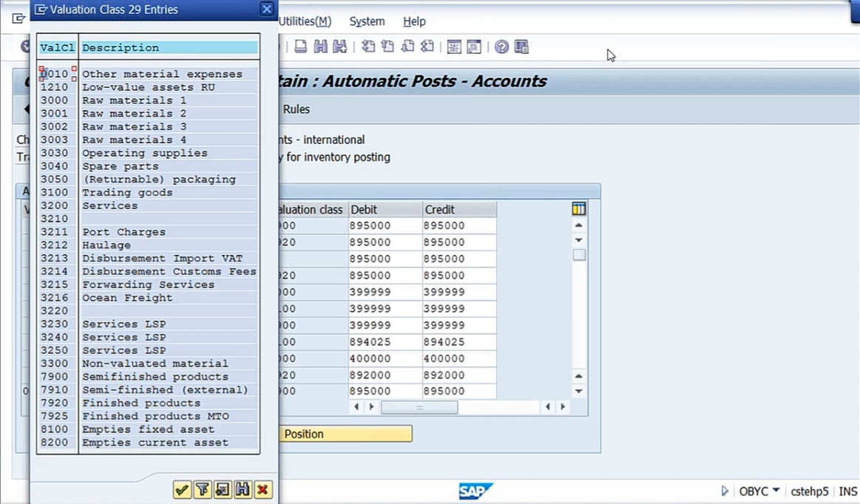Viewport: 860px width, 504px height.
Task: Open the Help question mark icon
Action: [501, 47]
